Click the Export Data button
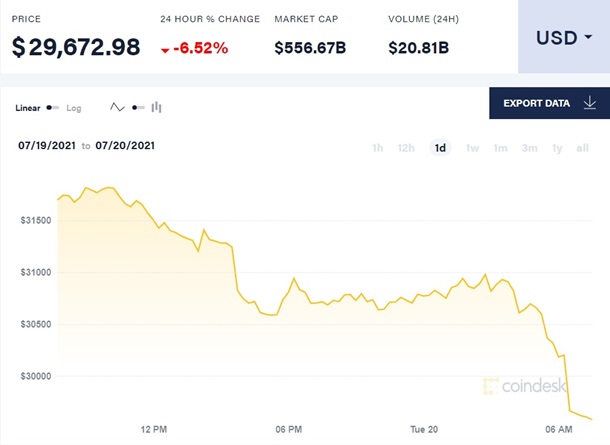The width and height of the screenshot is (610, 445). point(549,103)
